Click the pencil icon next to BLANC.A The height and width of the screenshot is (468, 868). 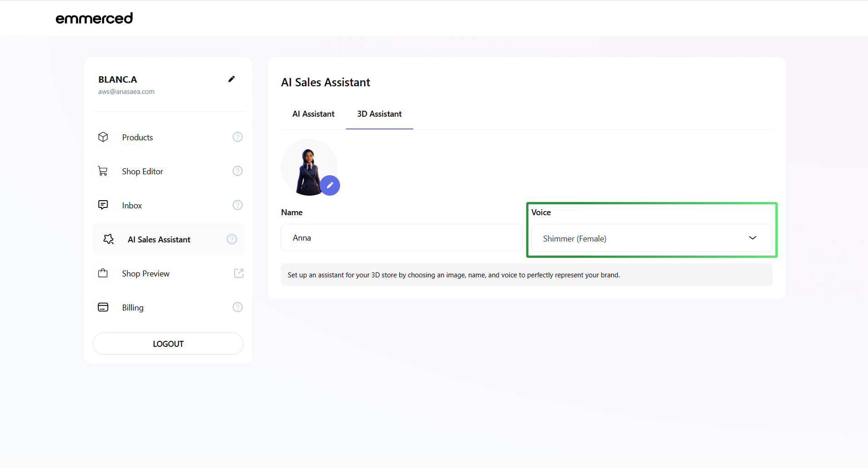[x=232, y=79]
